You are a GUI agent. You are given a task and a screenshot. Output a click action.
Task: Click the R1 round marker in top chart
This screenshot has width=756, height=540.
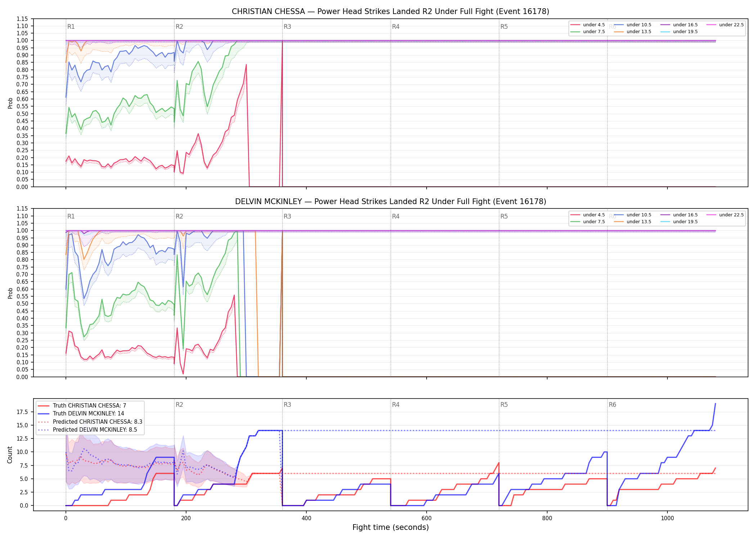[71, 27]
